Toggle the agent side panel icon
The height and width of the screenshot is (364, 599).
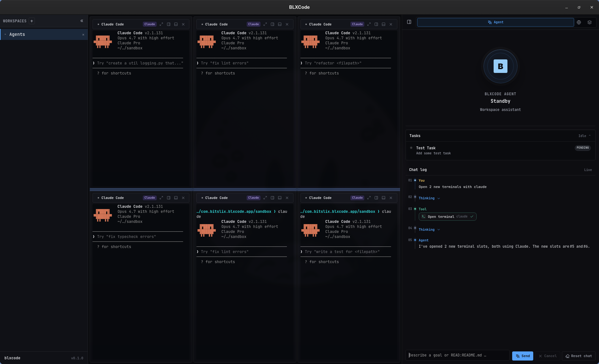[x=409, y=22]
